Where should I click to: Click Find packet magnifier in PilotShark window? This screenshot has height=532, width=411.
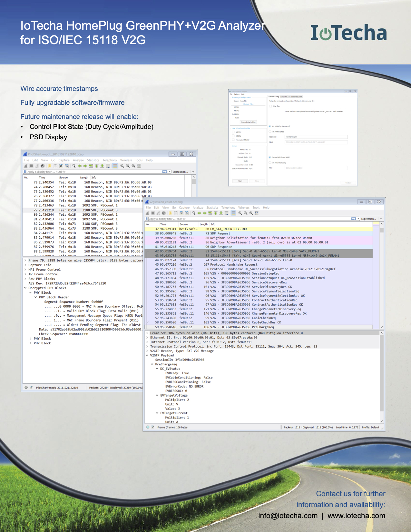(x=74, y=166)
